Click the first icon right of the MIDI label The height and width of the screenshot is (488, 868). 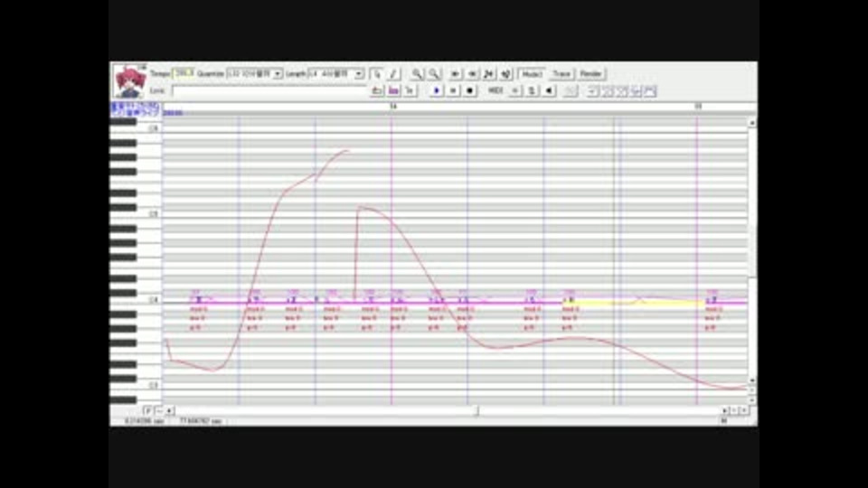[x=514, y=90]
